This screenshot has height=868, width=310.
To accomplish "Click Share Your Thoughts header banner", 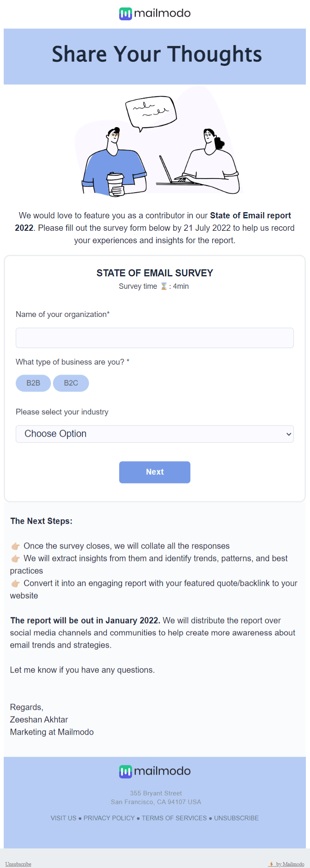I will point(155,56).
